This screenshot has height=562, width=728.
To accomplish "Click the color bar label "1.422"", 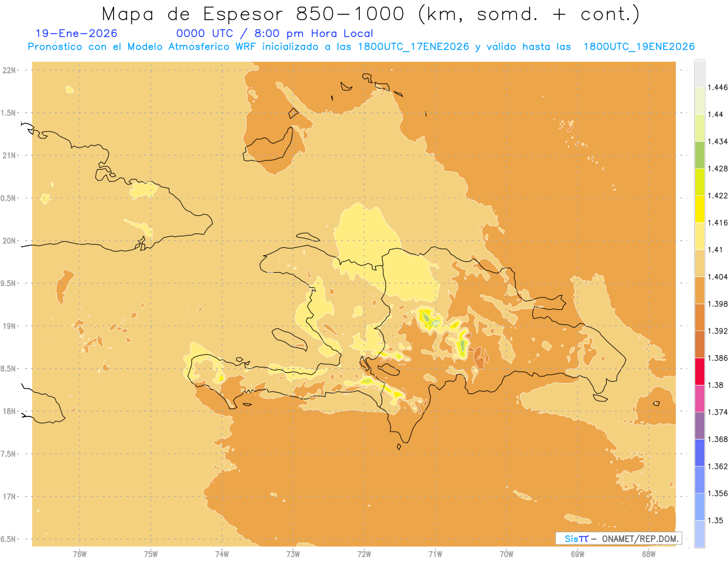I will [717, 195].
